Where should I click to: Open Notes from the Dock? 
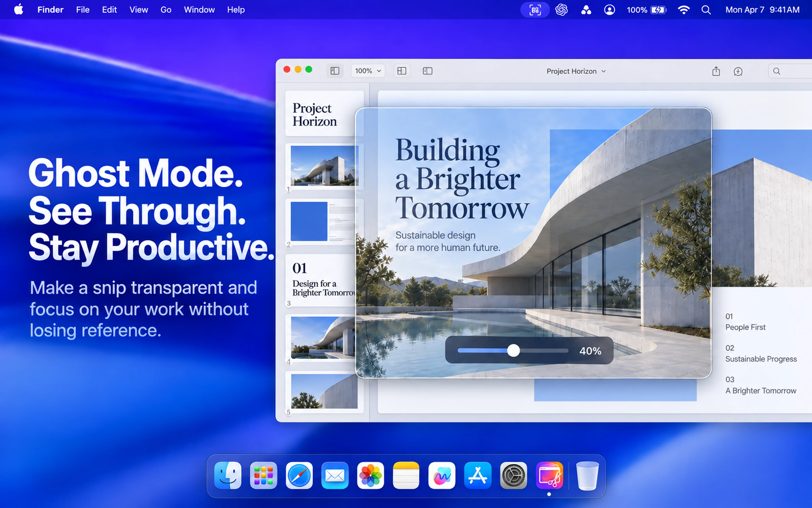(406, 476)
